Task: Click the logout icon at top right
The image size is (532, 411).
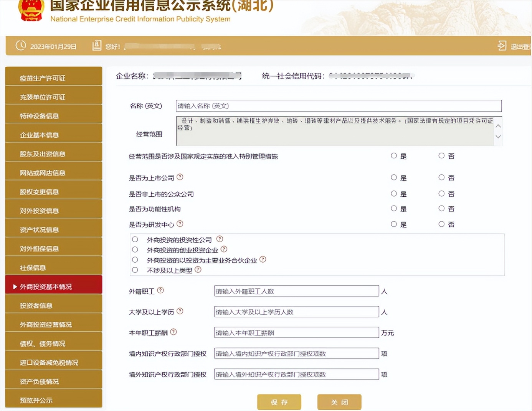Action: click(x=502, y=46)
